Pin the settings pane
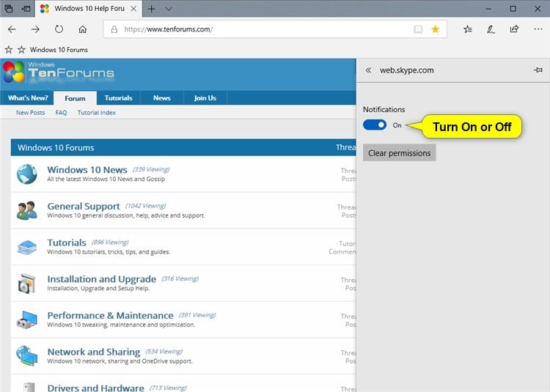The width and height of the screenshot is (550, 392). coord(538,70)
